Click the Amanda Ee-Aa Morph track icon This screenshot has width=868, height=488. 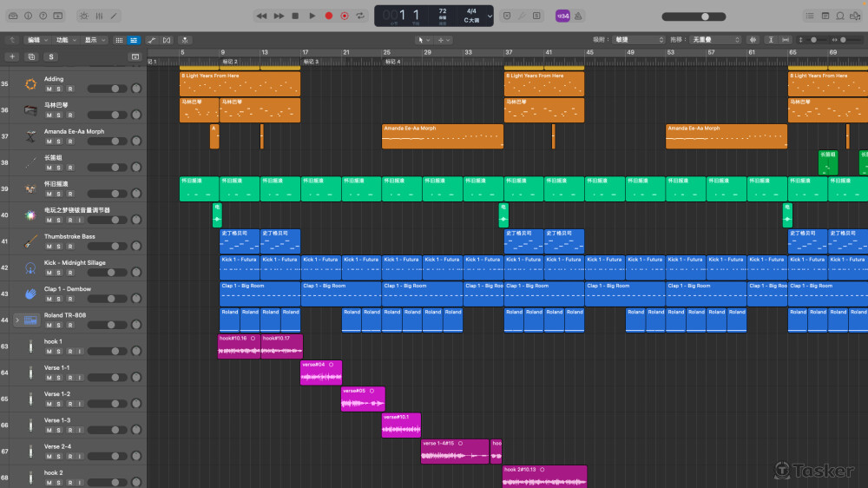click(30, 136)
